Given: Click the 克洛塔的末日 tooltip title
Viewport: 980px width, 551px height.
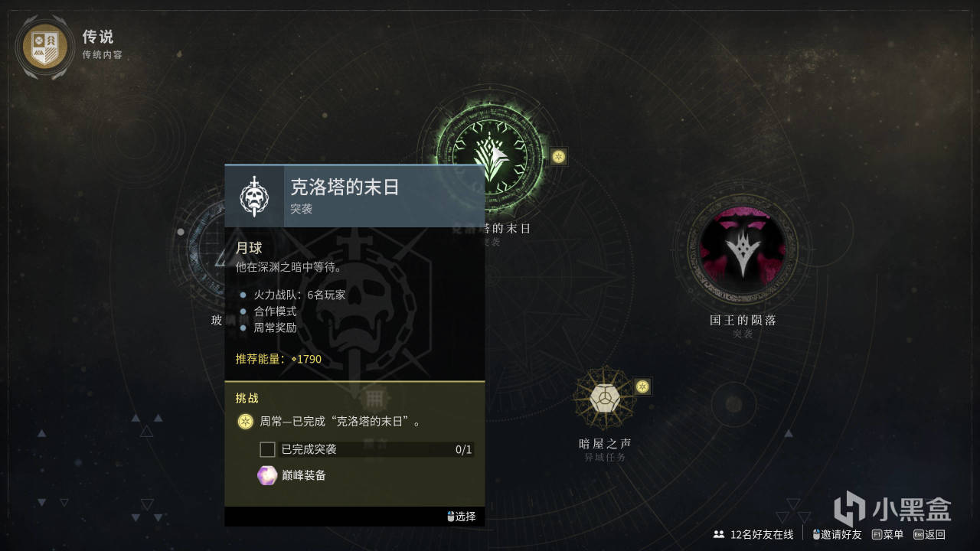Looking at the screenshot, I should coord(345,187).
